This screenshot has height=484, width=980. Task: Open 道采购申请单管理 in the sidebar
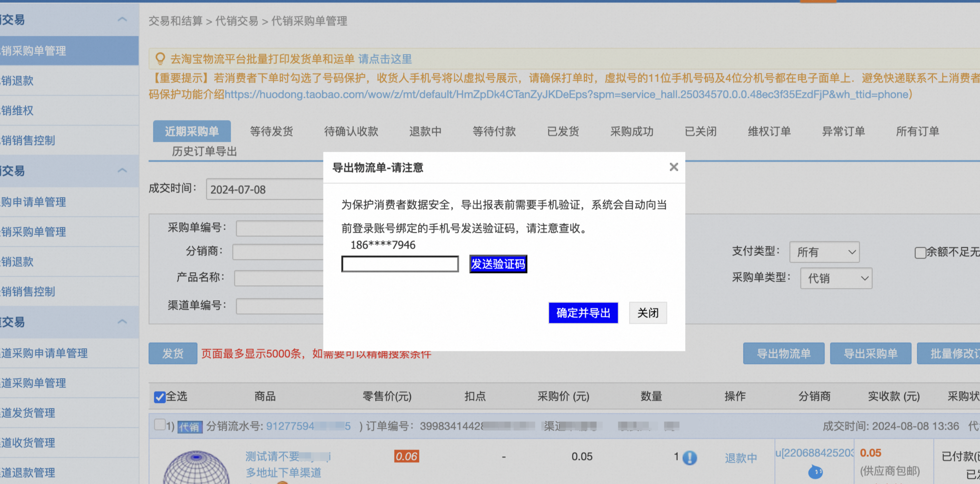(x=69, y=353)
